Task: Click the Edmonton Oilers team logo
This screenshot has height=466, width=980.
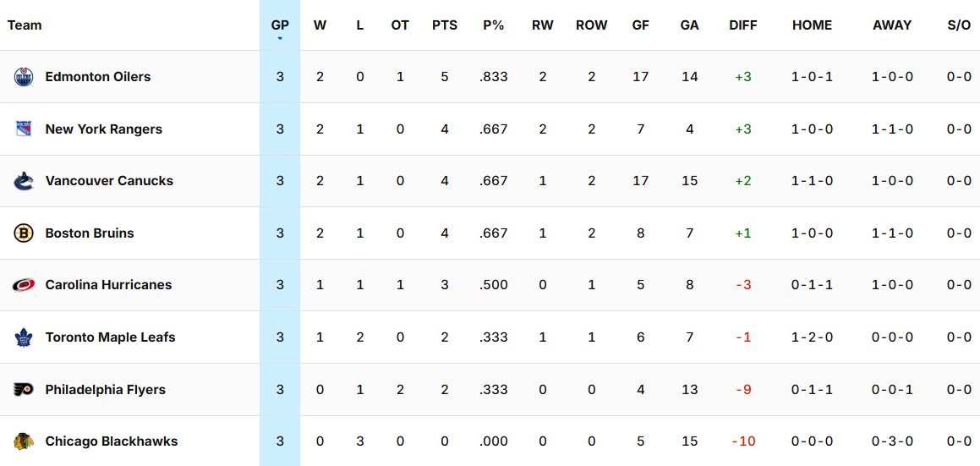Action: point(23,77)
